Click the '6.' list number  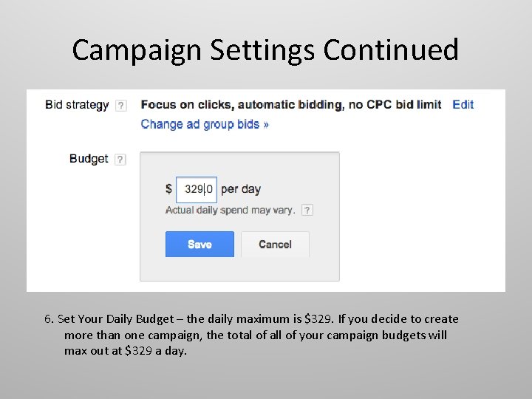[49, 319]
